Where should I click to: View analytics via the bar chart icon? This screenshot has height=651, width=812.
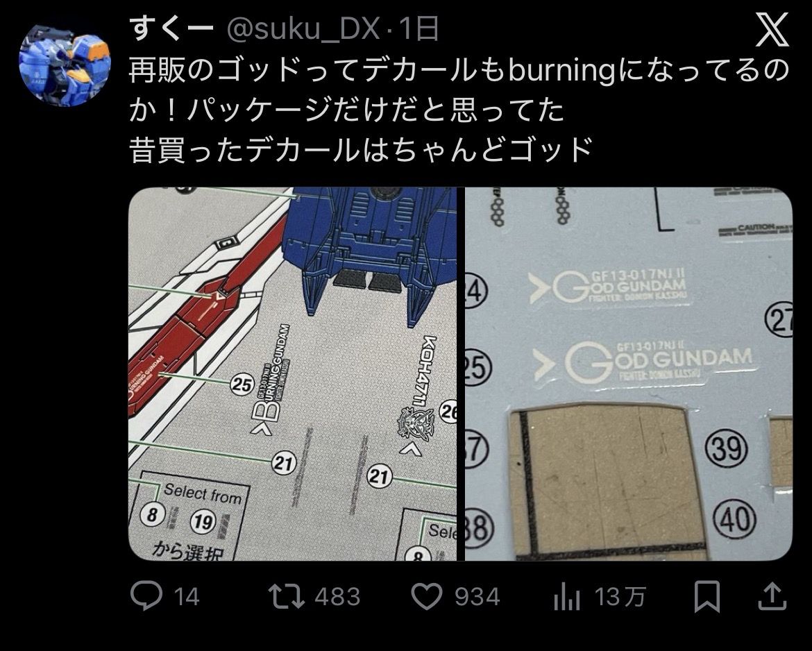(x=566, y=597)
